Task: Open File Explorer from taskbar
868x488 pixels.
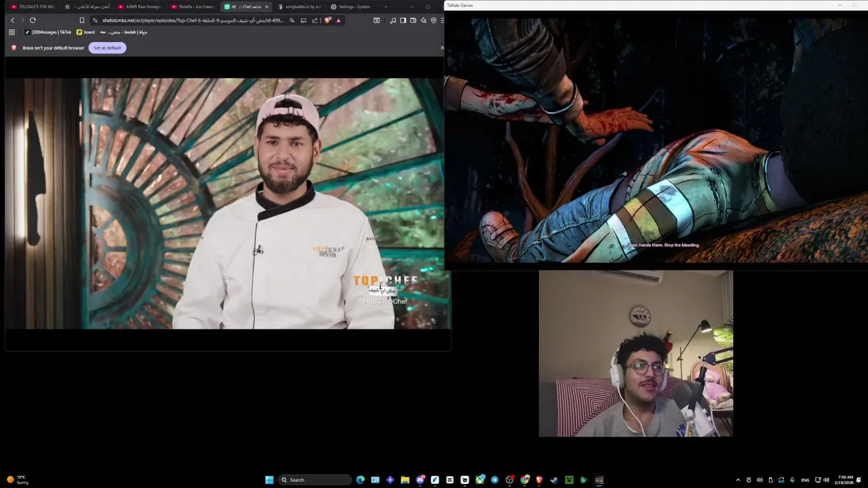Action: (x=405, y=480)
